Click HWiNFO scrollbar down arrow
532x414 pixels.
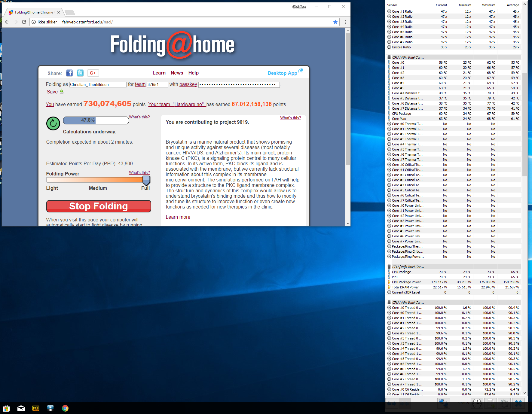pos(525,393)
